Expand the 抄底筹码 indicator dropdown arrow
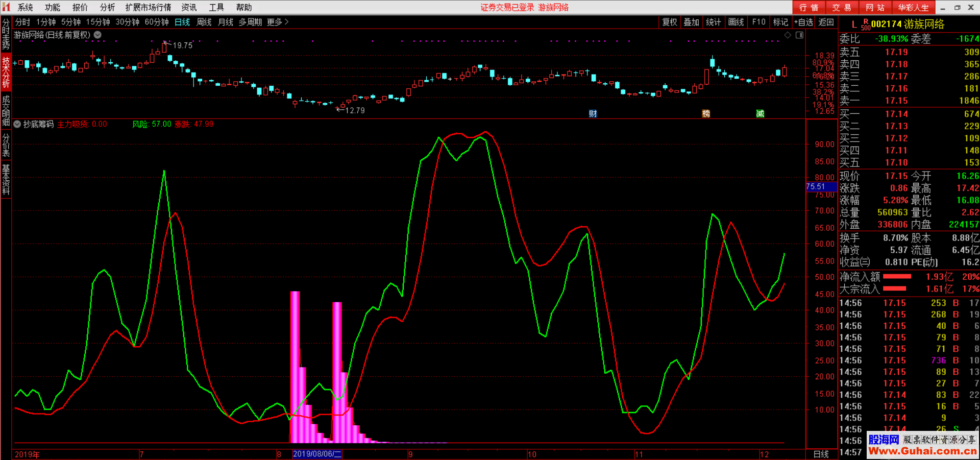The image size is (980, 460). [17, 124]
